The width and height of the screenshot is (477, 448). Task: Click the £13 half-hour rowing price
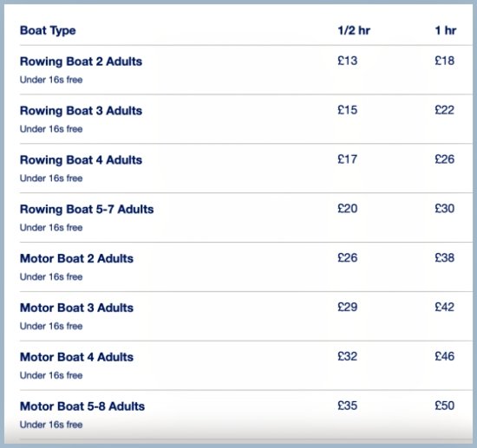coord(348,61)
